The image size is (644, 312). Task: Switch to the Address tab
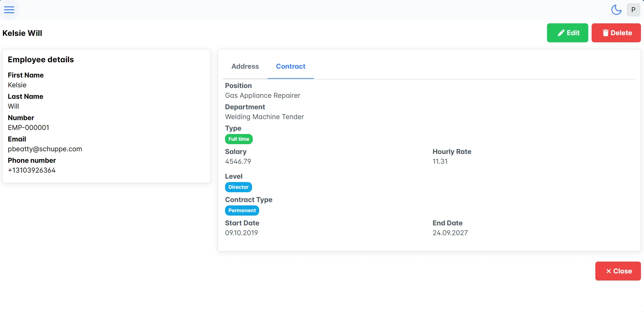(x=245, y=66)
